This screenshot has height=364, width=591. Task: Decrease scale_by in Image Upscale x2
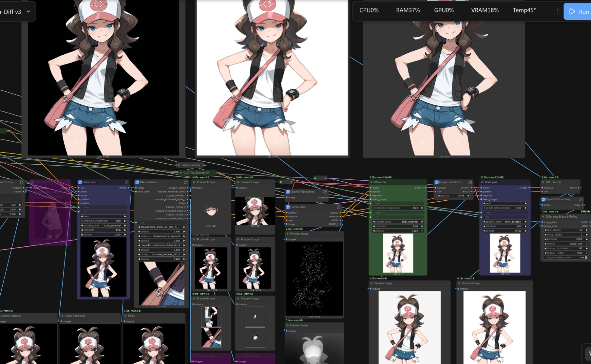point(439,196)
